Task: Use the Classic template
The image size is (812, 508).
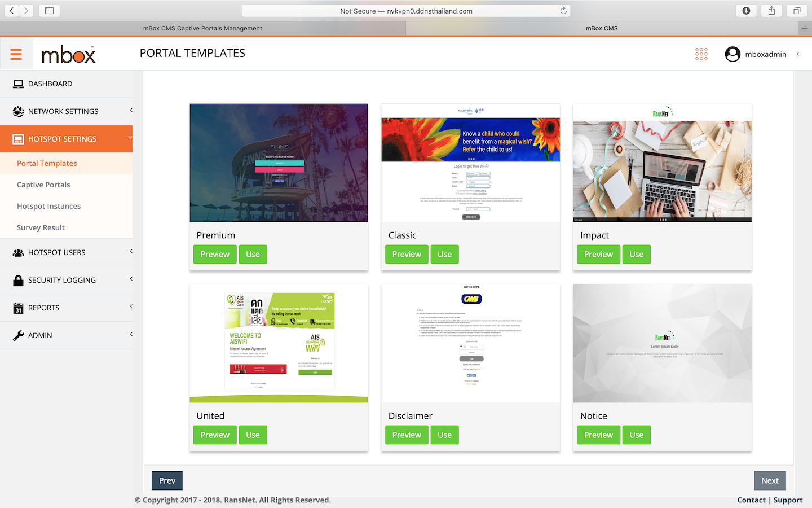Action: (x=444, y=255)
